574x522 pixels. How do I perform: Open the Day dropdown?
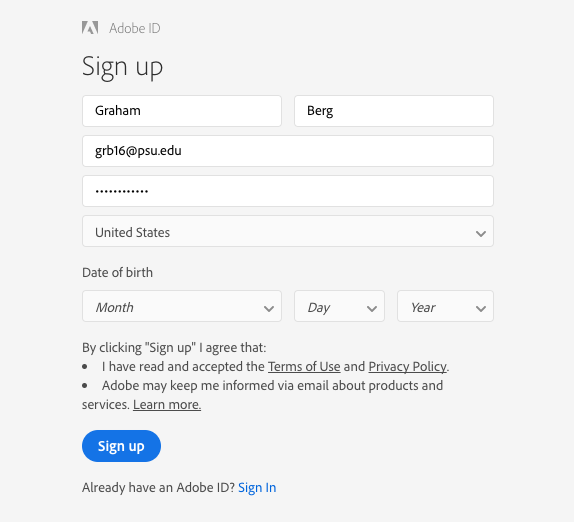(x=339, y=306)
